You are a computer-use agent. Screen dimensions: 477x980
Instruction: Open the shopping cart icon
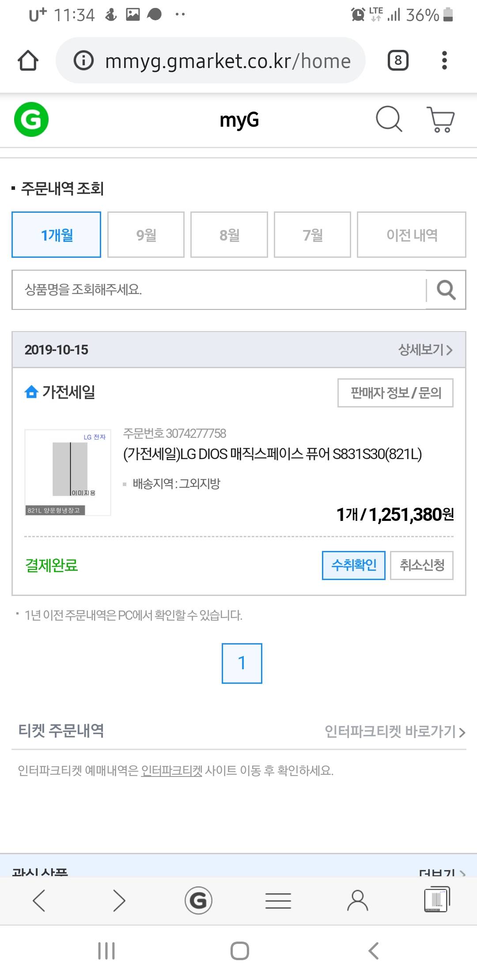tap(440, 120)
